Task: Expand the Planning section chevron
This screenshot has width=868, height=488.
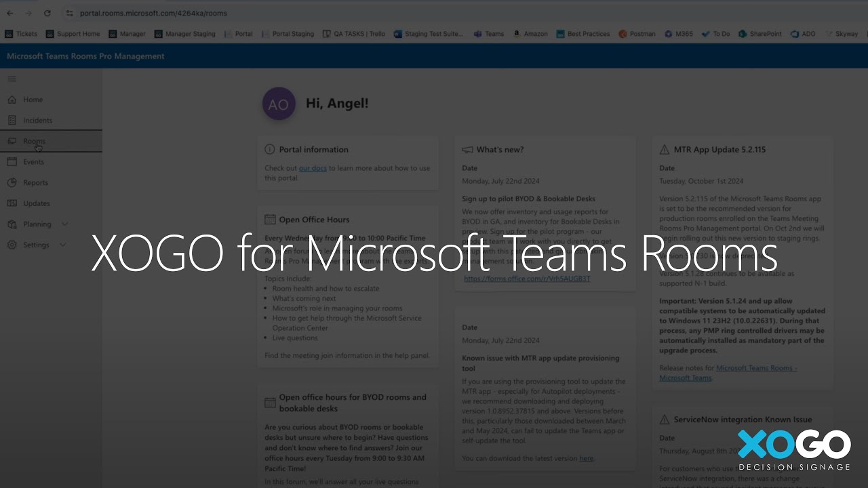Action: point(64,224)
